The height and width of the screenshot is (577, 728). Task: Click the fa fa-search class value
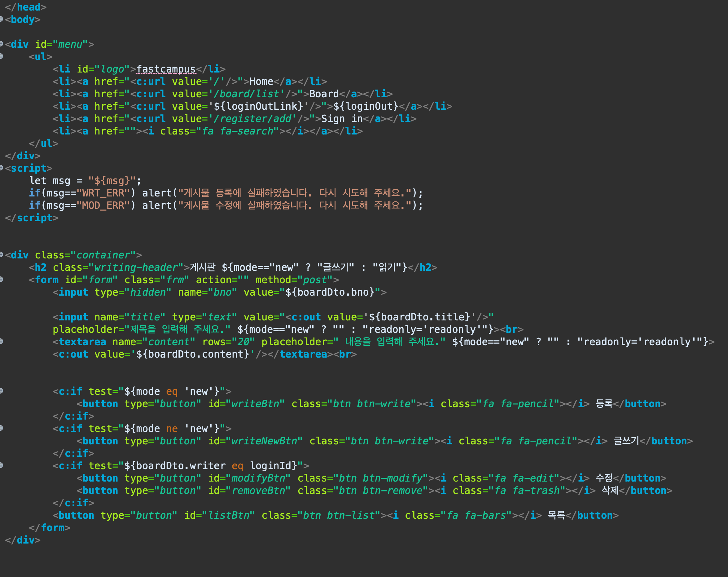tap(237, 131)
